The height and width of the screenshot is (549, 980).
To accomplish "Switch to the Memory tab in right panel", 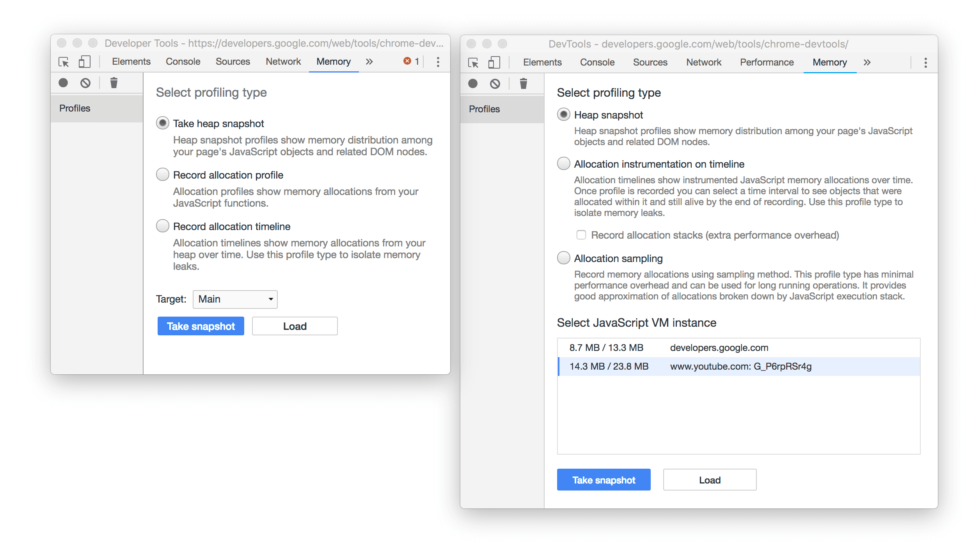I will [x=829, y=61].
